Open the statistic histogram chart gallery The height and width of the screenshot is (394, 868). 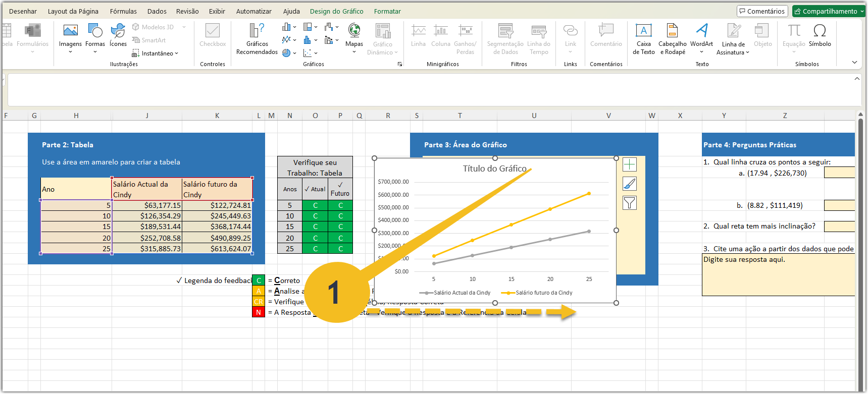point(311,40)
